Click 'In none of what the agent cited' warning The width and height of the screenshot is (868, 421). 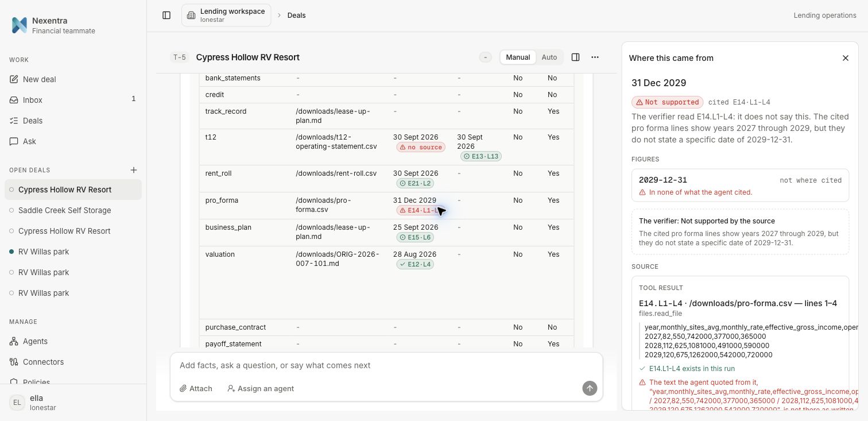tap(700, 192)
